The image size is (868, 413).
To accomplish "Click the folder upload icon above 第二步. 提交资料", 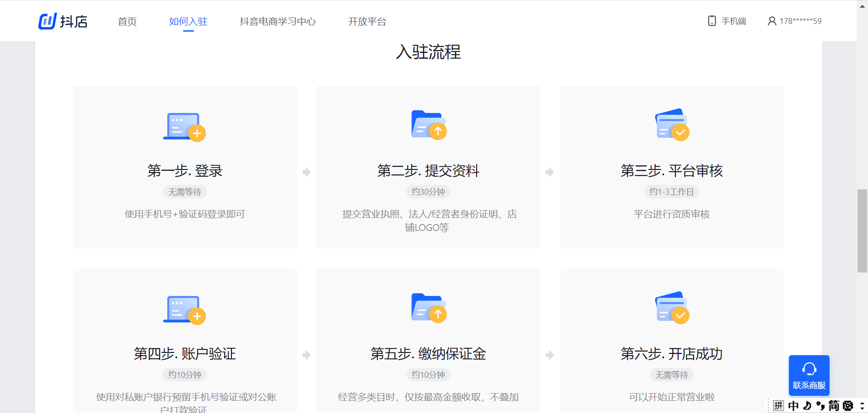I will [x=429, y=125].
